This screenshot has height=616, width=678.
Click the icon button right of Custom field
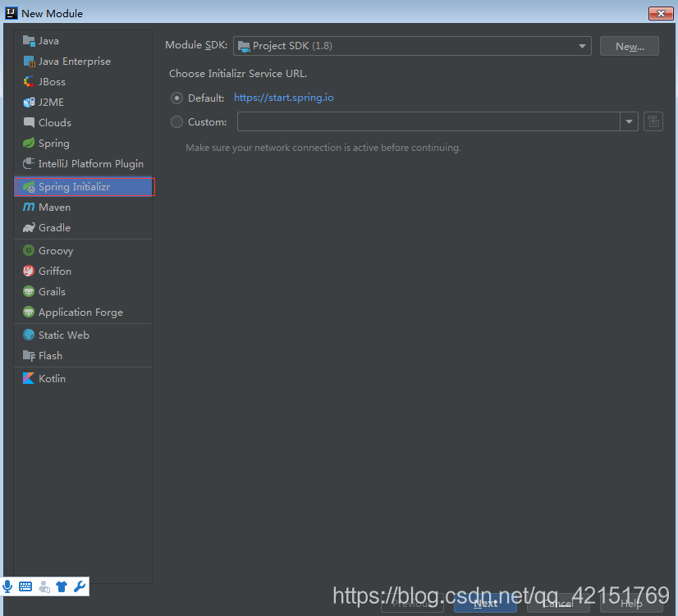(x=653, y=121)
